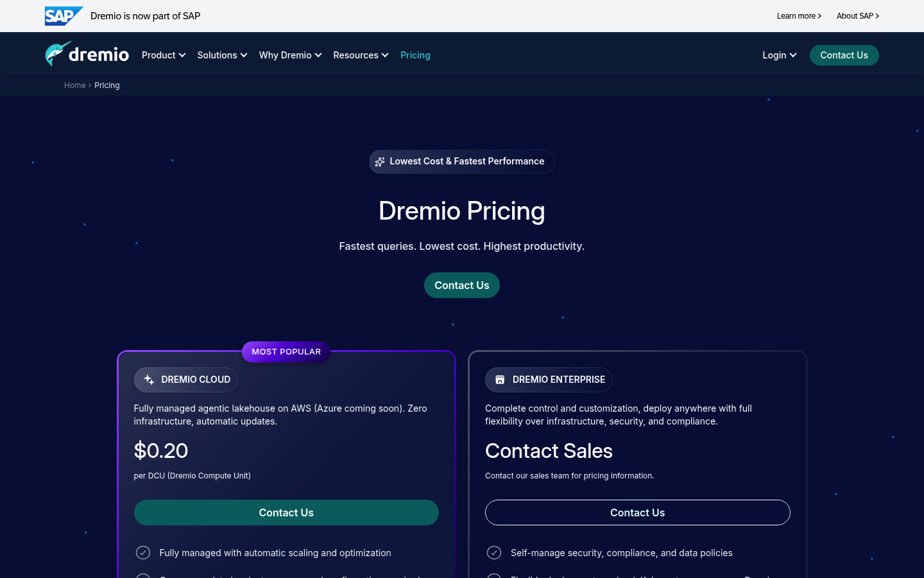924x578 pixels.
Task: Go to the Pricing nav item
Action: click(x=415, y=55)
